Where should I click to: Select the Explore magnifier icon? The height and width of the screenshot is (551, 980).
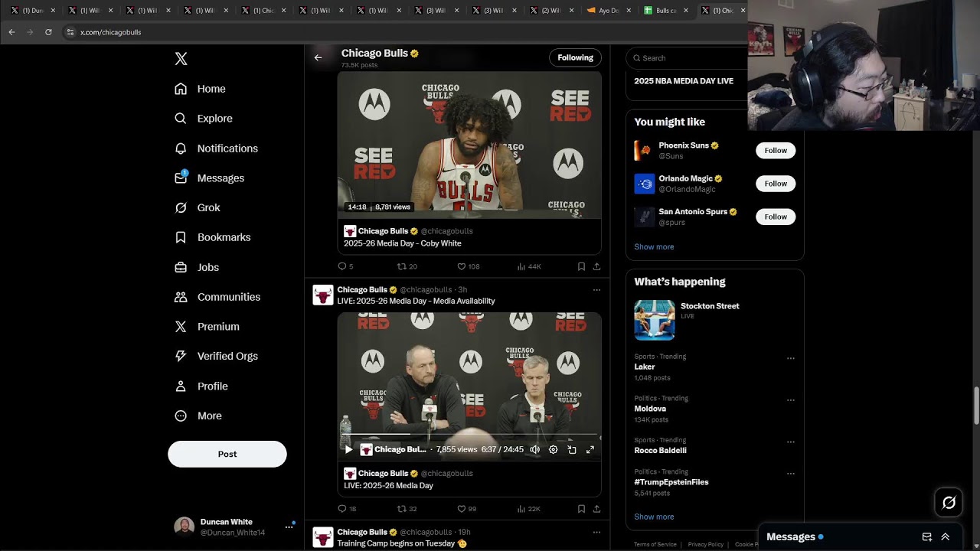pyautogui.click(x=181, y=119)
